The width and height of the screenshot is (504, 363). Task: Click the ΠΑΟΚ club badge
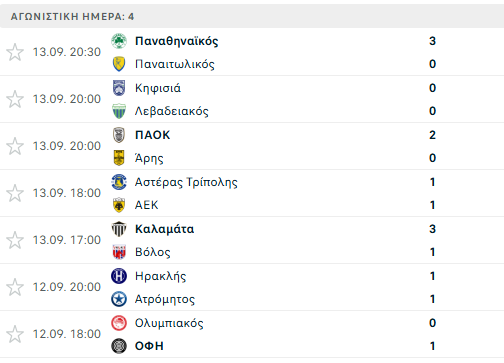pyautogui.click(x=119, y=135)
